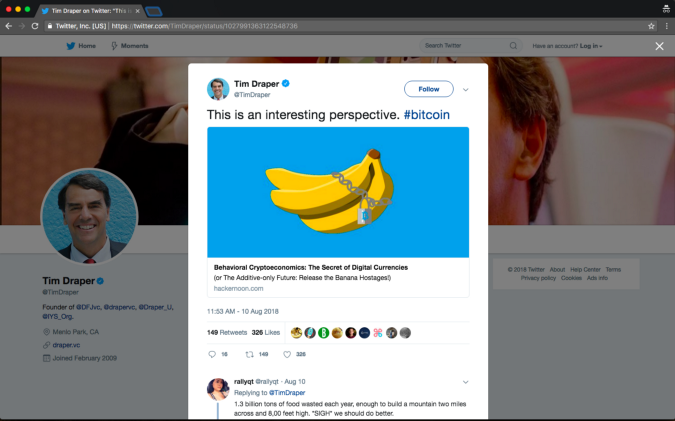Bookmark this page with the star icon
This screenshot has width=675, height=421.
pyautogui.click(x=651, y=25)
